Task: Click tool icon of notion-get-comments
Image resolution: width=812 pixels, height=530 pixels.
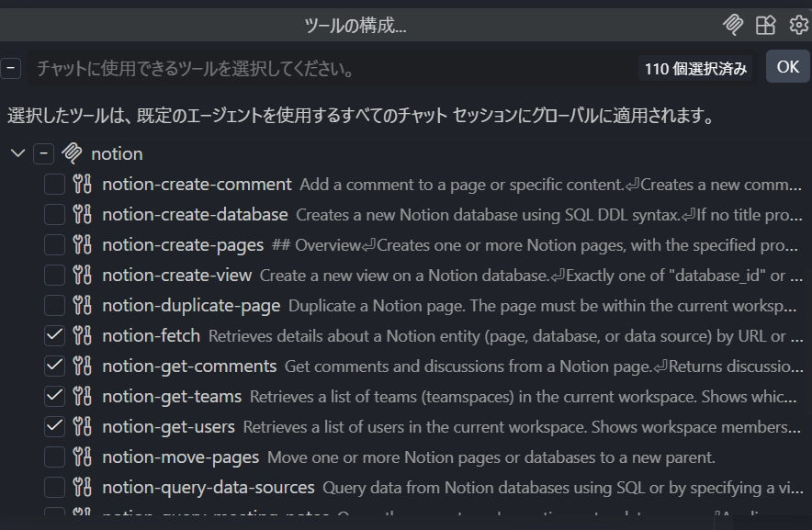Action: point(83,366)
